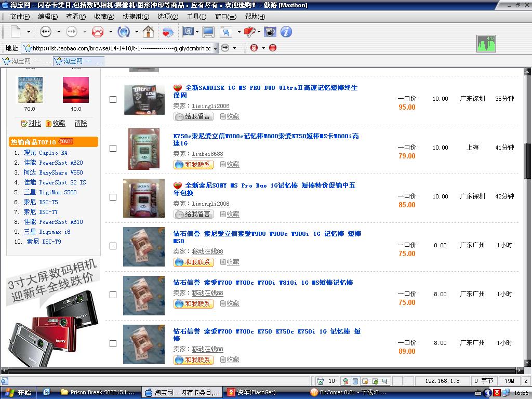Click the horizontal scrollbar at page bottom

tap(263, 370)
